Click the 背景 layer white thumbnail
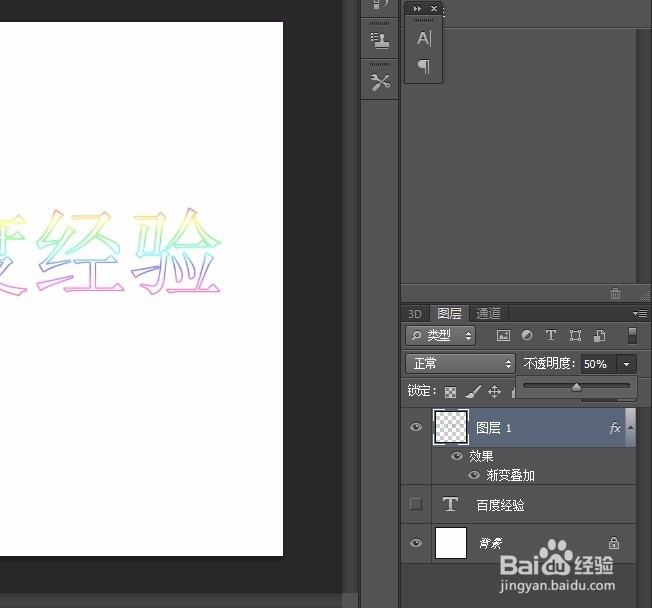 coord(451,543)
